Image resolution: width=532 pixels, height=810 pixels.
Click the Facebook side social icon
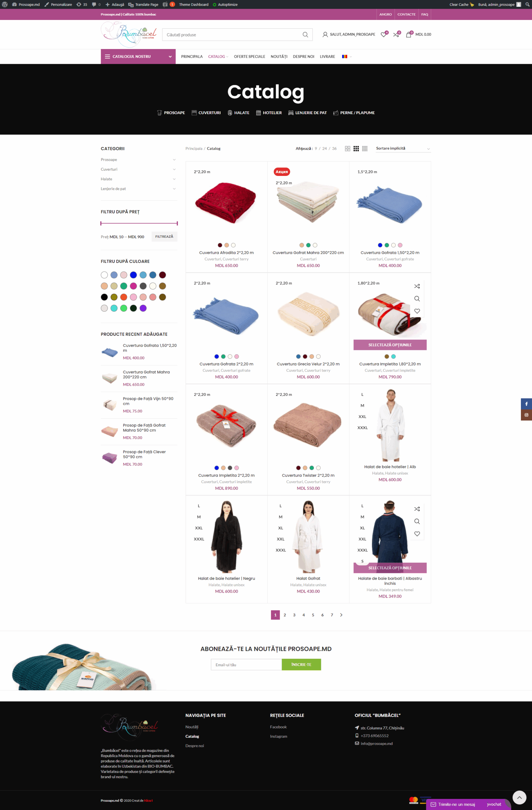coord(526,404)
